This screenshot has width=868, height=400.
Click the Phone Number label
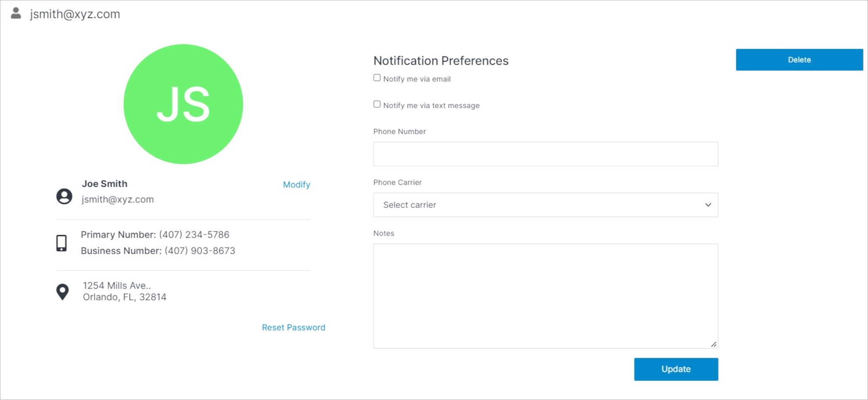pos(399,131)
